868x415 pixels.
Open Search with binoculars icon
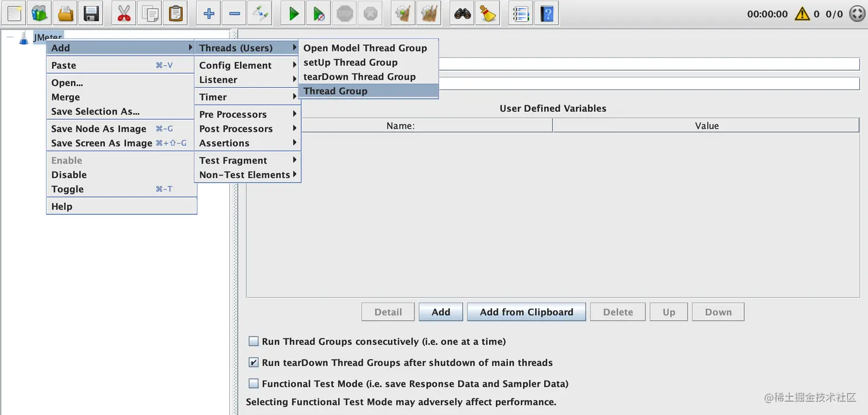tap(462, 13)
